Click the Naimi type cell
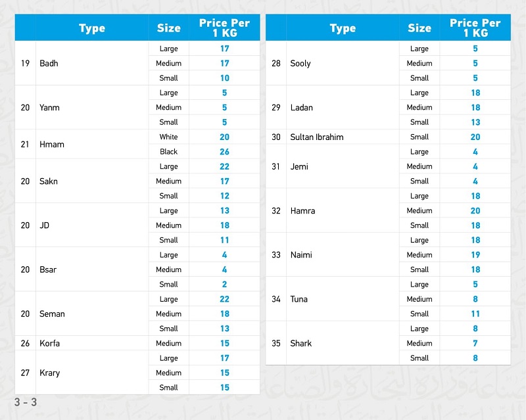 coord(301,255)
